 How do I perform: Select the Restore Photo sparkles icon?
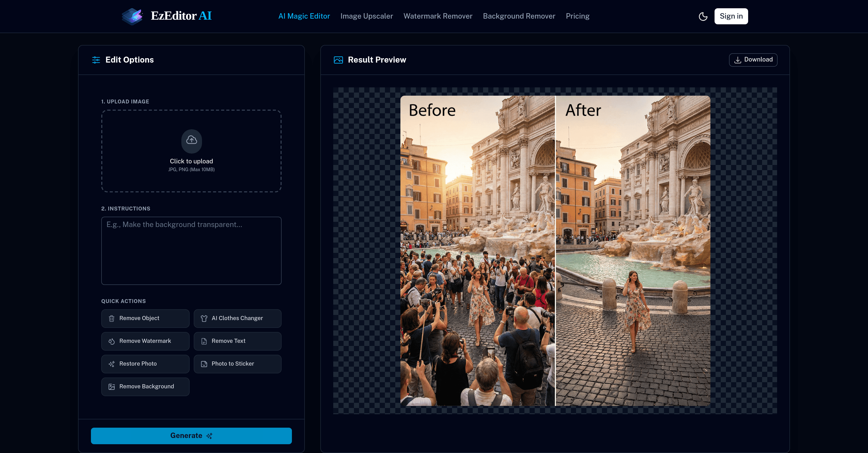pyautogui.click(x=112, y=364)
